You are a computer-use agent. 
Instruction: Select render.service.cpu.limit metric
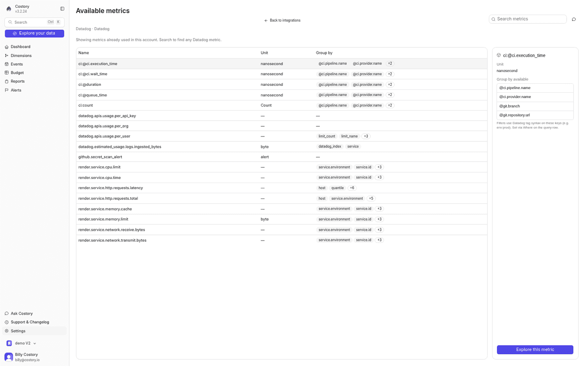pos(282,167)
